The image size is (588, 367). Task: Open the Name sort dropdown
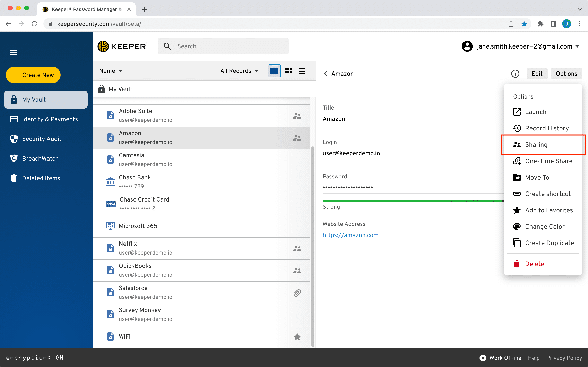coord(111,71)
